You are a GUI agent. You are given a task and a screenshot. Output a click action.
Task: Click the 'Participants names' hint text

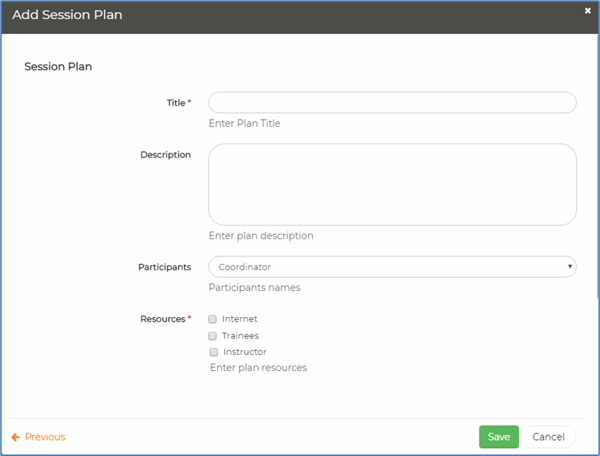254,287
